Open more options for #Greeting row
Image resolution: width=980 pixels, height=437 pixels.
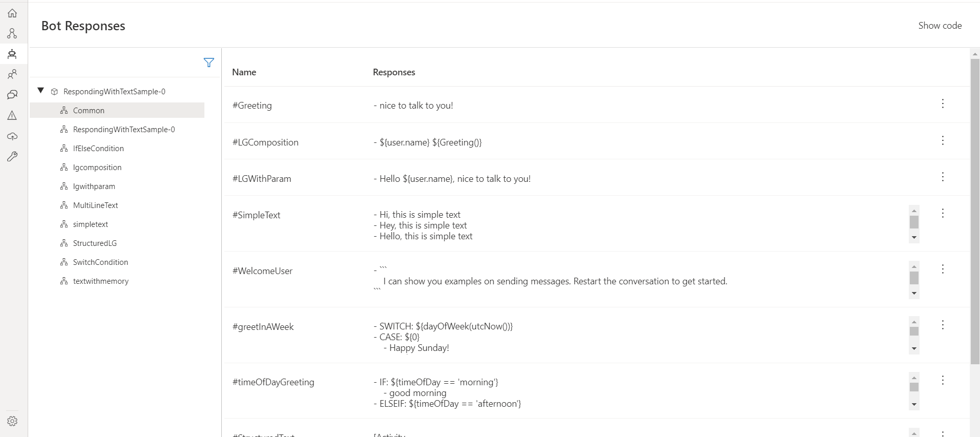tap(943, 103)
